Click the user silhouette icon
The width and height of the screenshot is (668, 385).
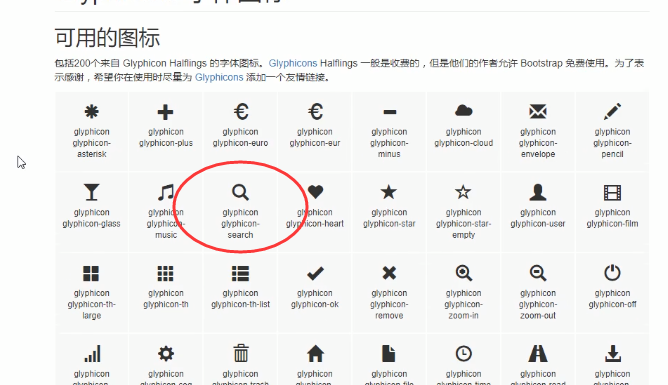538,192
